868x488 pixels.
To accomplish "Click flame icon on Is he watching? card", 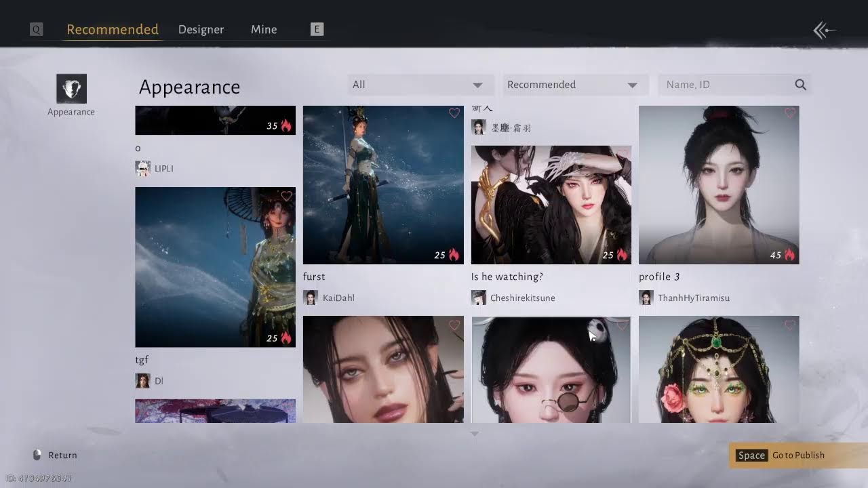I will (x=622, y=256).
